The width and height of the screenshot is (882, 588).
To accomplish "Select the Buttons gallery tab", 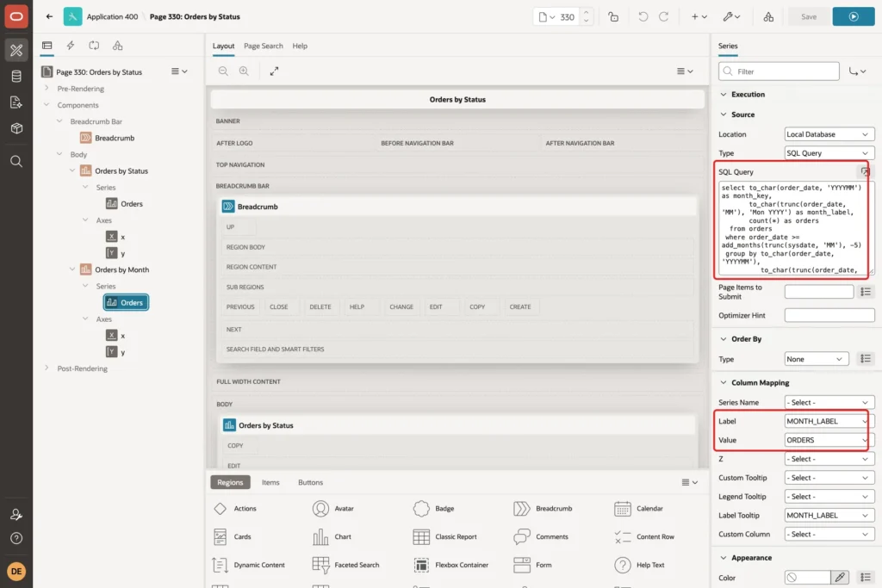I will coord(310,482).
